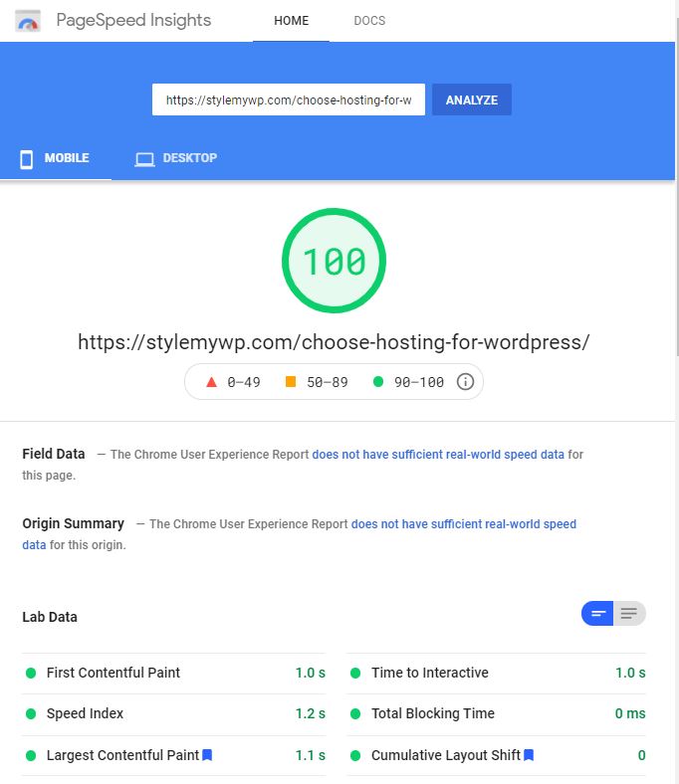679x784 pixels.
Task: Click the green dot beside Time to Interactive
Action: point(355,673)
